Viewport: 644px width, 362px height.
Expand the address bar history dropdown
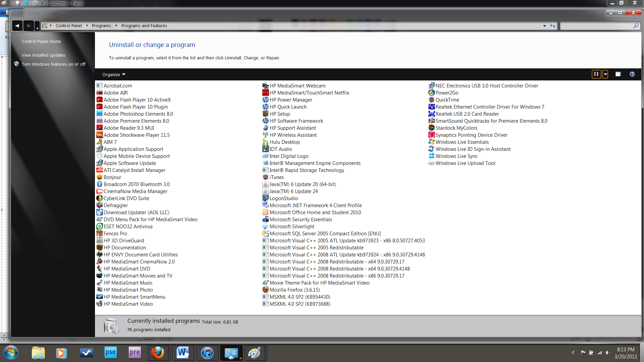click(x=544, y=26)
